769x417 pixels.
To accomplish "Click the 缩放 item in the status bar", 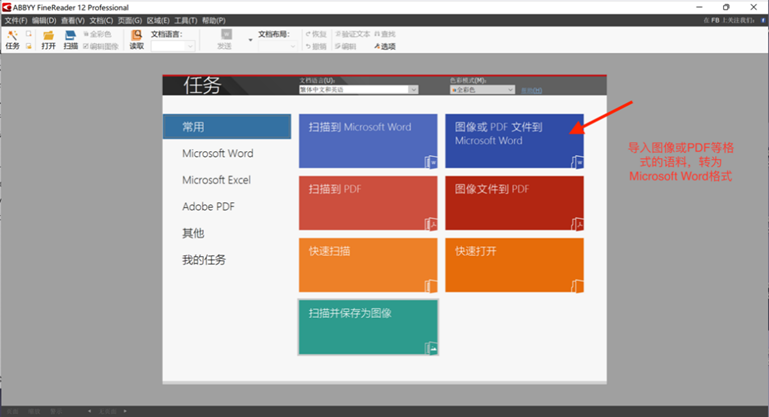I will pyautogui.click(x=34, y=411).
